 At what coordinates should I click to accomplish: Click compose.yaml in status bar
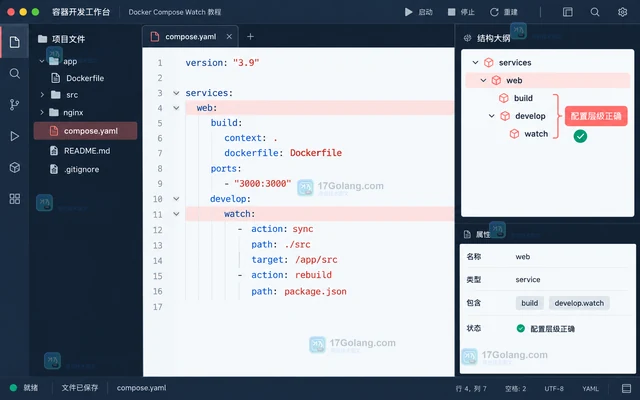[141, 388]
